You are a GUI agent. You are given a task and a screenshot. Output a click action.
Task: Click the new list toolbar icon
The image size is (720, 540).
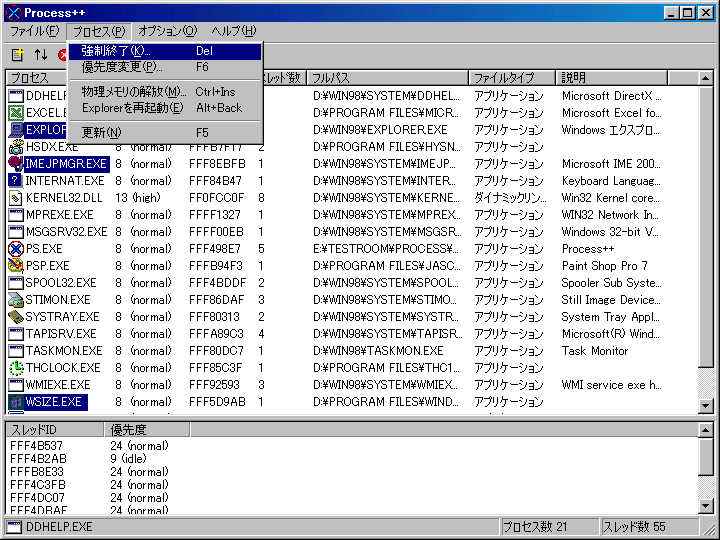coord(17,55)
